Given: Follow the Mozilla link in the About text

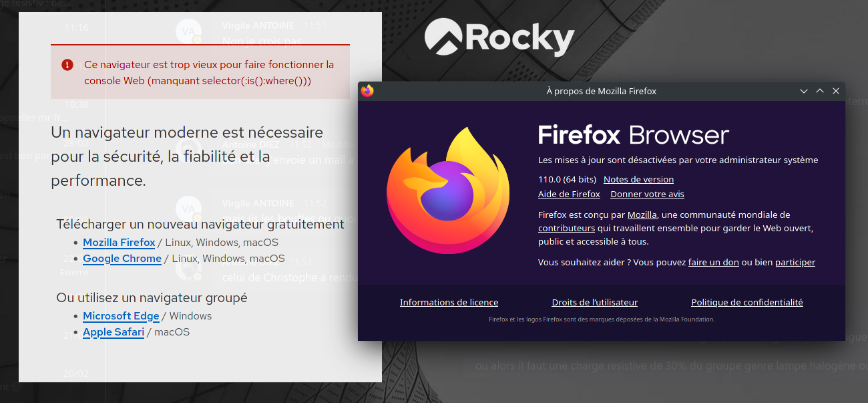Looking at the screenshot, I should (x=642, y=215).
